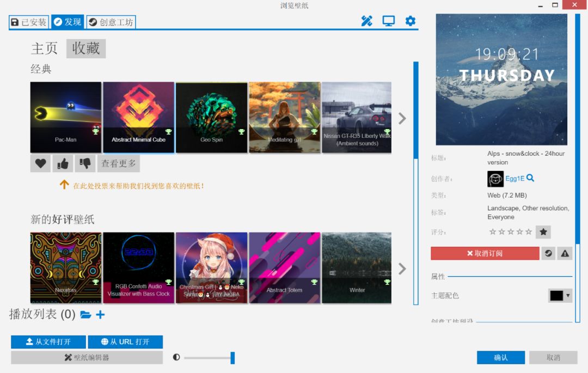Open the settings gear icon
Screen dimensions: 588x373
point(410,21)
